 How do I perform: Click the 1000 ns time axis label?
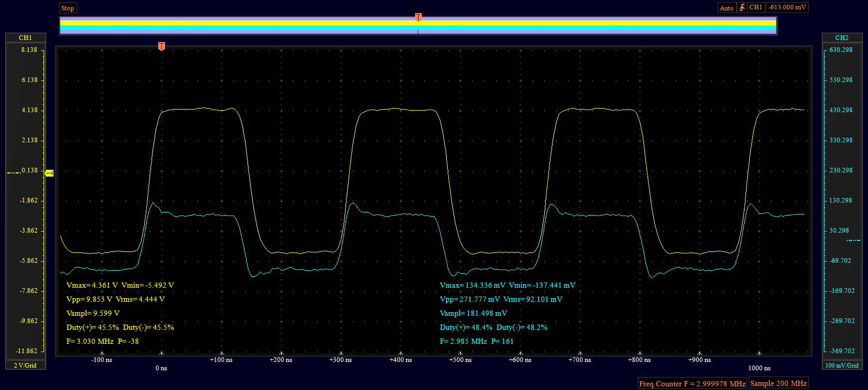coord(759,368)
